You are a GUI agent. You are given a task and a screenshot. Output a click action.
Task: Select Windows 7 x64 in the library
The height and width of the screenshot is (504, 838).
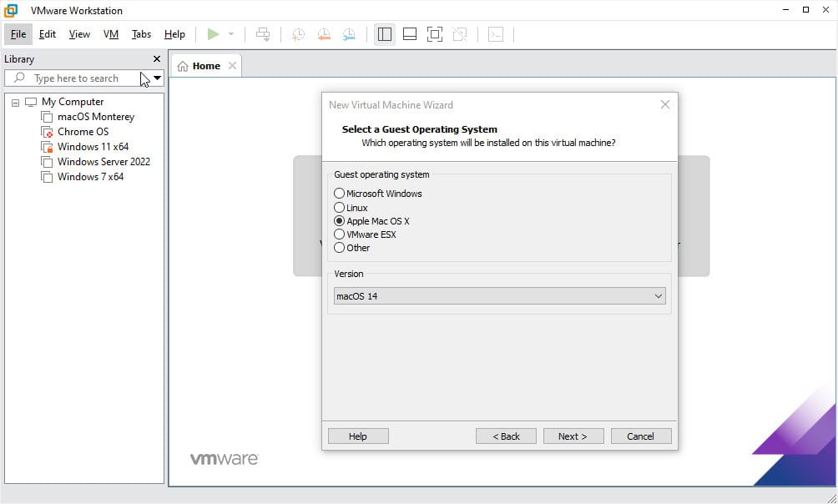(90, 176)
